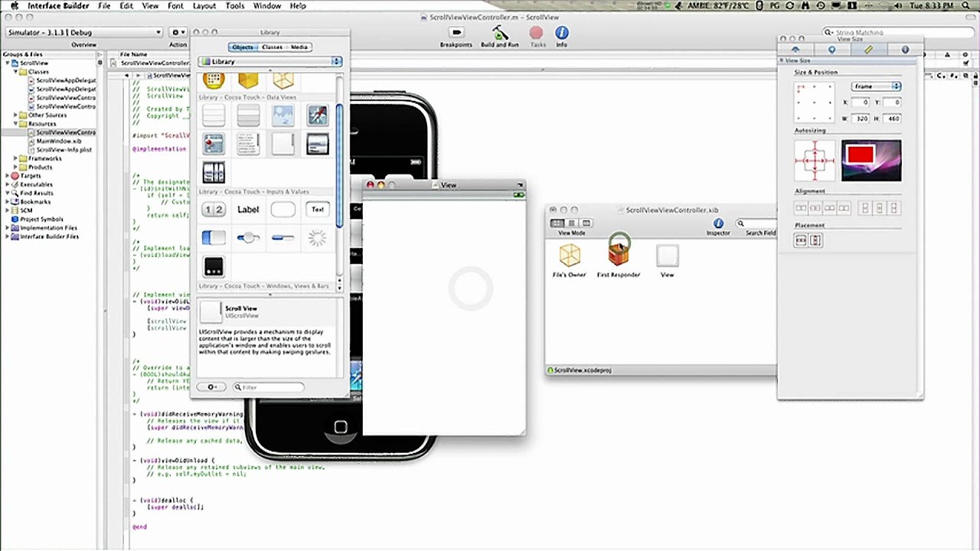
Task: Click Breakpoints icon in Xcode toolbar
Action: coord(456,33)
